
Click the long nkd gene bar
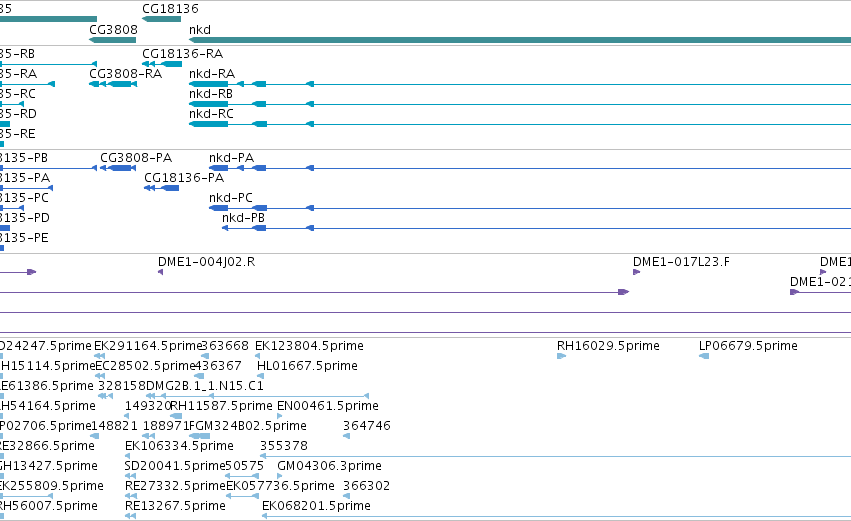point(520,40)
